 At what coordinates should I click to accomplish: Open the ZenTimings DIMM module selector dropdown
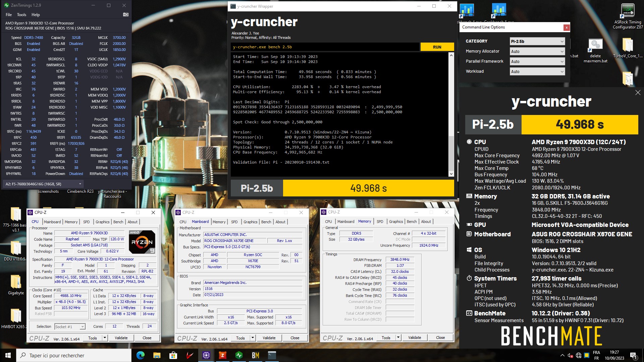click(43, 184)
